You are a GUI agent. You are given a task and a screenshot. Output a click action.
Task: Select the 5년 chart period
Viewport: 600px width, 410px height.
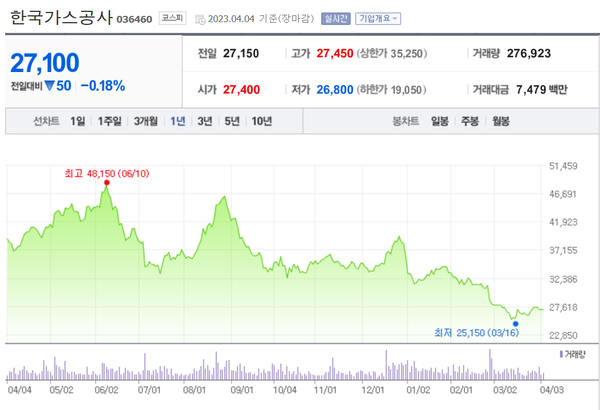[232, 122]
